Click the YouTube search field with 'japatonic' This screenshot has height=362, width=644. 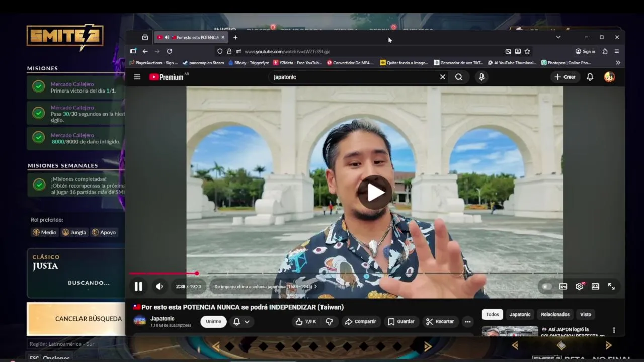[x=352, y=77]
